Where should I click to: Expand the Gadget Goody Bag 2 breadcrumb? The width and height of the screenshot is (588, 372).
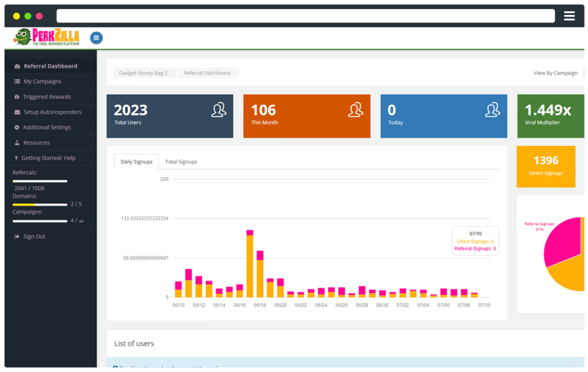(145, 73)
